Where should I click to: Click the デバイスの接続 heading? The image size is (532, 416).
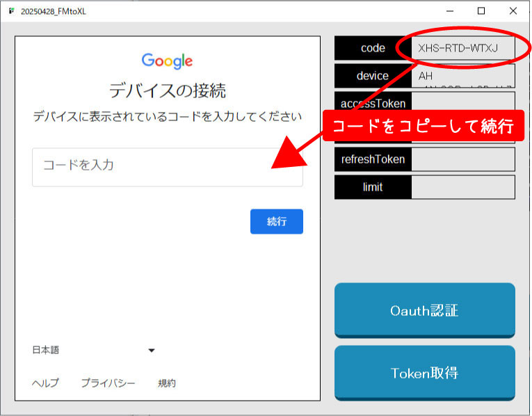[168, 91]
